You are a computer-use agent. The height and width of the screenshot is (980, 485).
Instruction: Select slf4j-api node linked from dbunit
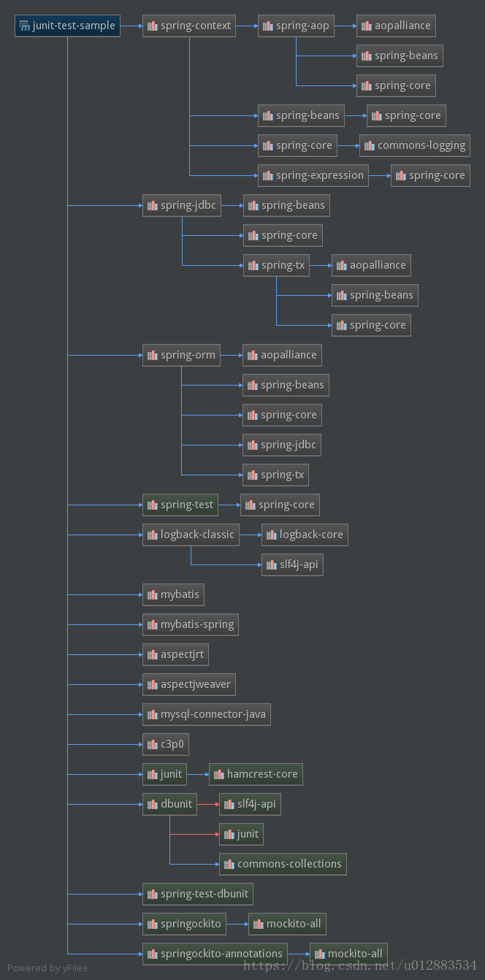pyautogui.click(x=250, y=804)
